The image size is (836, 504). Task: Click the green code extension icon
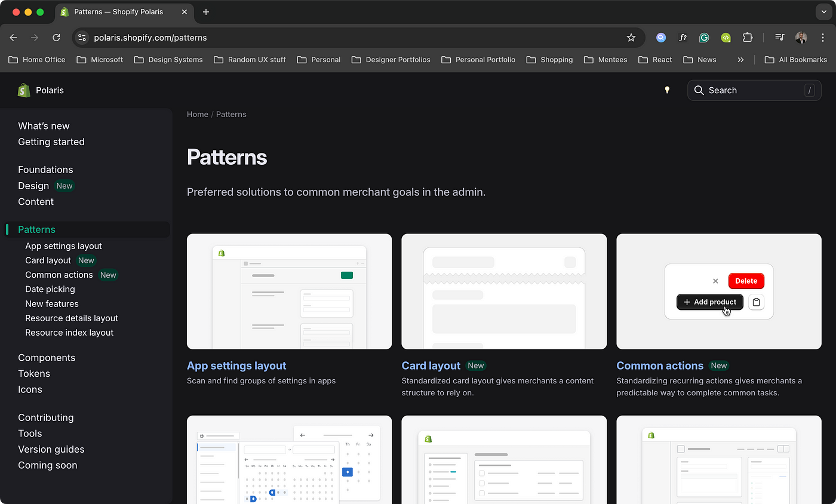pos(726,37)
